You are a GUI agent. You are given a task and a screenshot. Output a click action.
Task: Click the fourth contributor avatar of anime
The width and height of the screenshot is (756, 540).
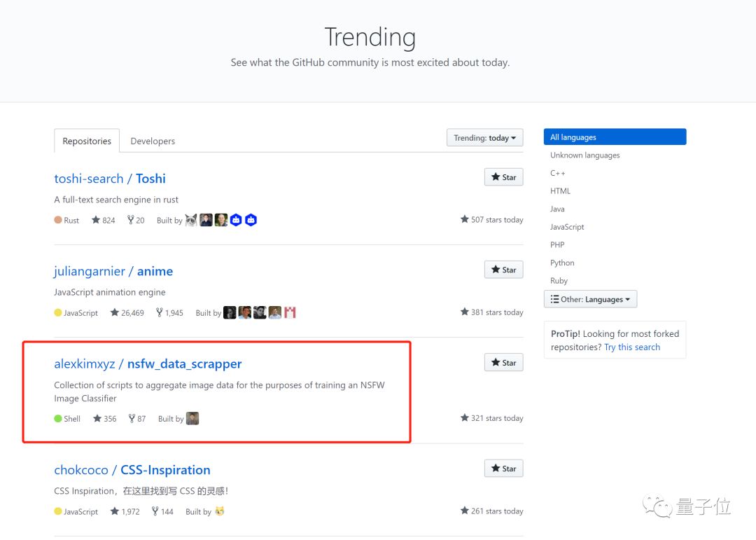click(x=275, y=312)
